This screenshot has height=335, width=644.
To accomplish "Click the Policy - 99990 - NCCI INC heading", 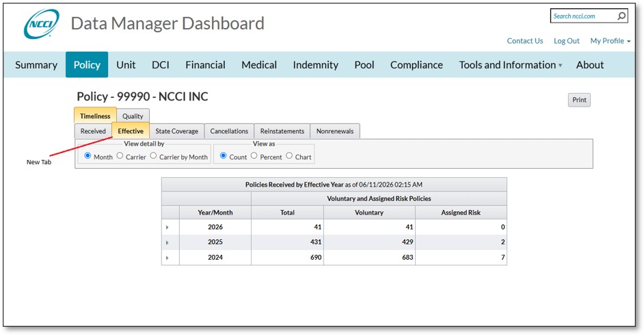I will (x=142, y=96).
